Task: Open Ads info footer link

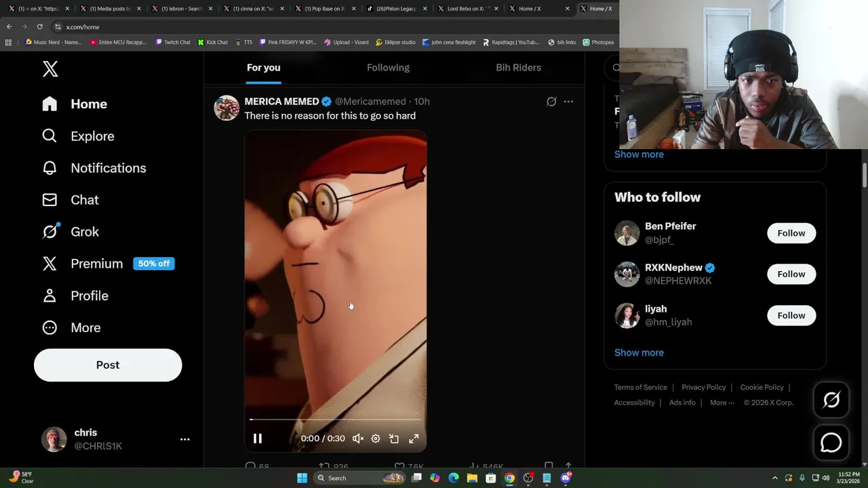Action: pyautogui.click(x=682, y=403)
